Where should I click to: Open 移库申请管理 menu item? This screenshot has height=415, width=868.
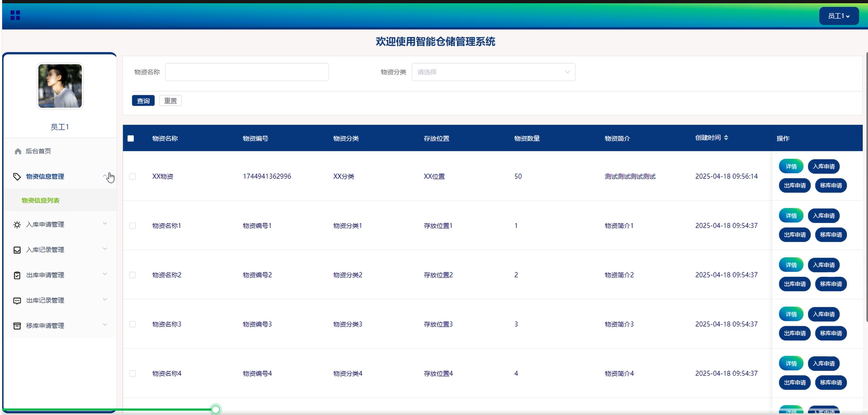(x=60, y=326)
